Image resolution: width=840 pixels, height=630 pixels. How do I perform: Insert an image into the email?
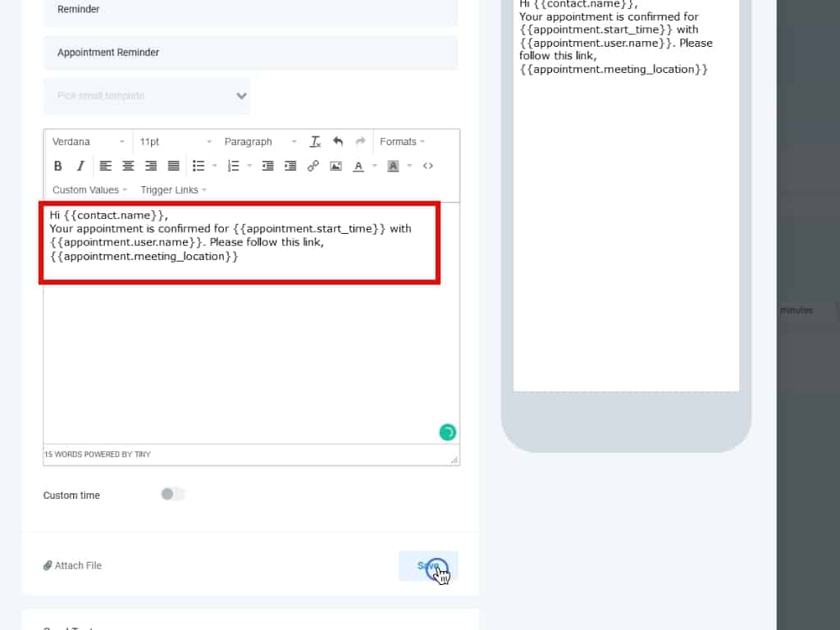pyautogui.click(x=336, y=166)
